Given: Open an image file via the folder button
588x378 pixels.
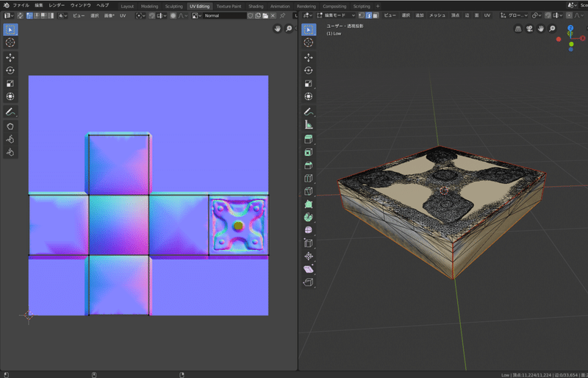Looking at the screenshot, I should pyautogui.click(x=265, y=15).
